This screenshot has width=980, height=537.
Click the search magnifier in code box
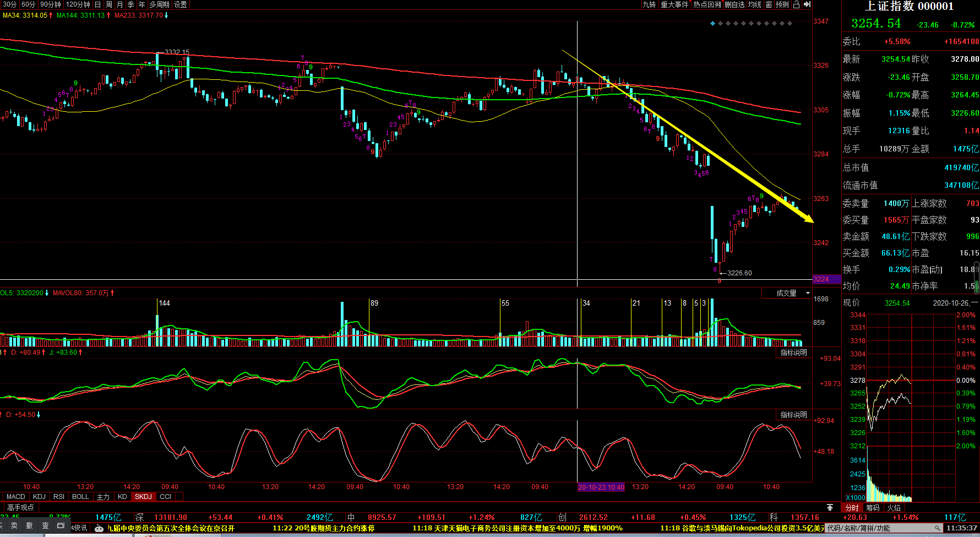click(937, 528)
